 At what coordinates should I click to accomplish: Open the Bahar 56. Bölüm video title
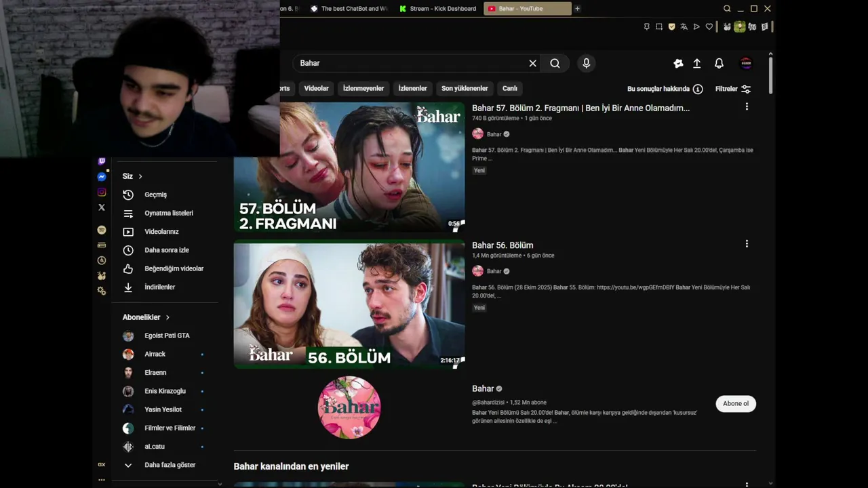(x=502, y=245)
